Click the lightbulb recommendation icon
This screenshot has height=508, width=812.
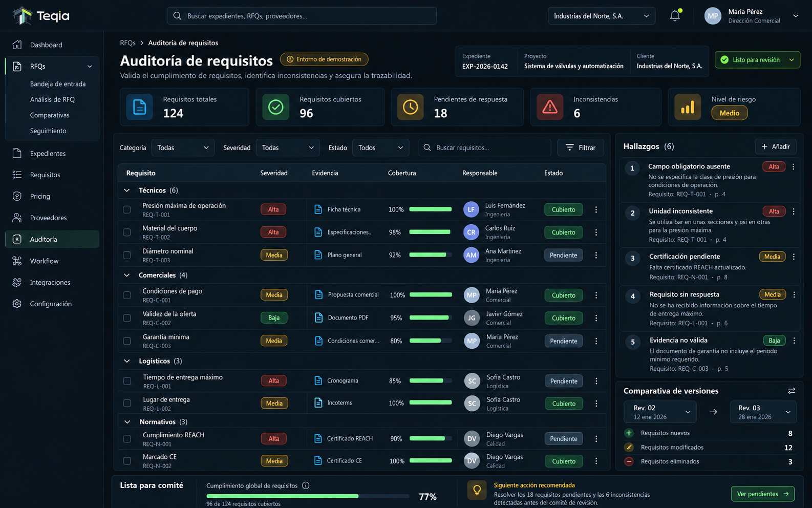tap(477, 490)
